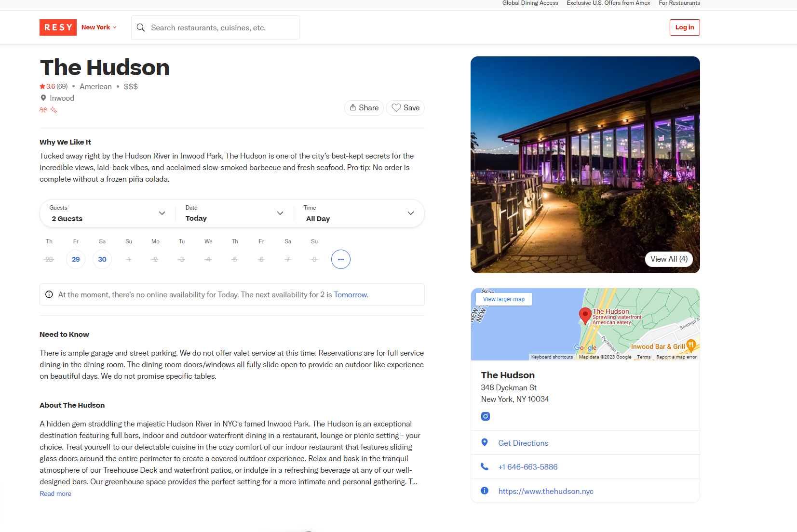
Task: Save the restaurant with the heart button
Action: click(x=405, y=107)
